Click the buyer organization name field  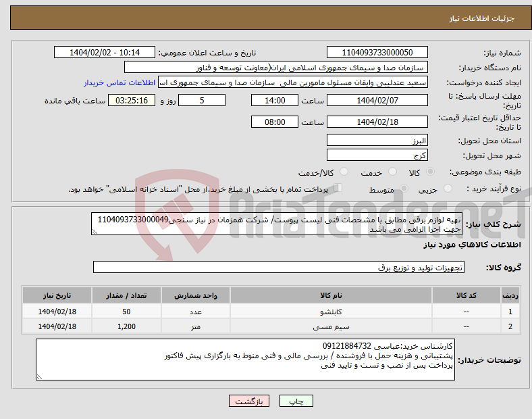pyautogui.click(x=276, y=67)
